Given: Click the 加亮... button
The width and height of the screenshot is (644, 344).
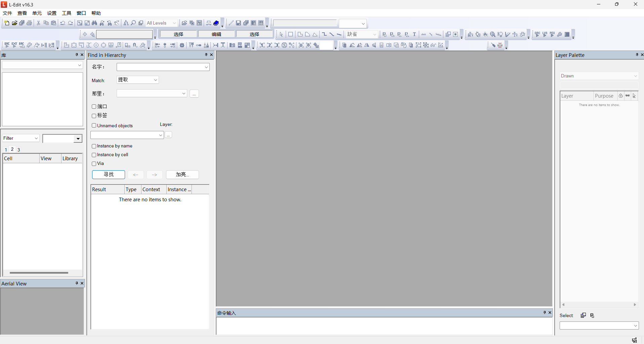Looking at the screenshot, I should (x=183, y=175).
